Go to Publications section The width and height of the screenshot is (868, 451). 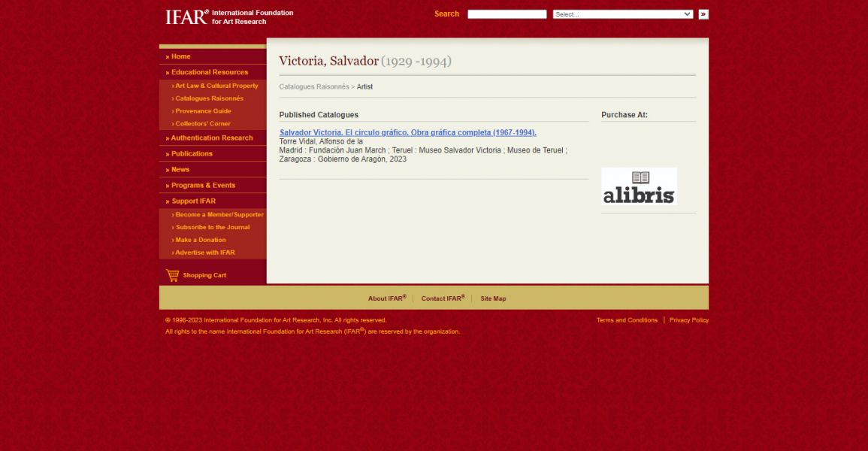(x=192, y=153)
